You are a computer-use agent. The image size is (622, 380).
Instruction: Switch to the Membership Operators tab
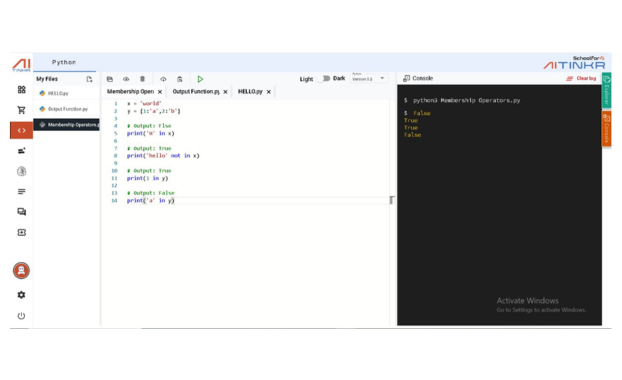(130, 92)
